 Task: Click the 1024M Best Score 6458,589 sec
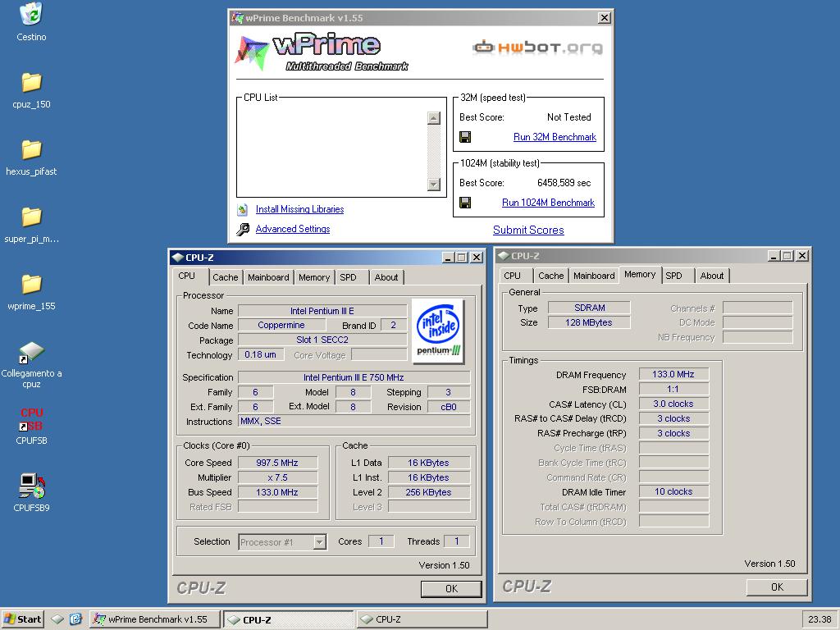564,183
